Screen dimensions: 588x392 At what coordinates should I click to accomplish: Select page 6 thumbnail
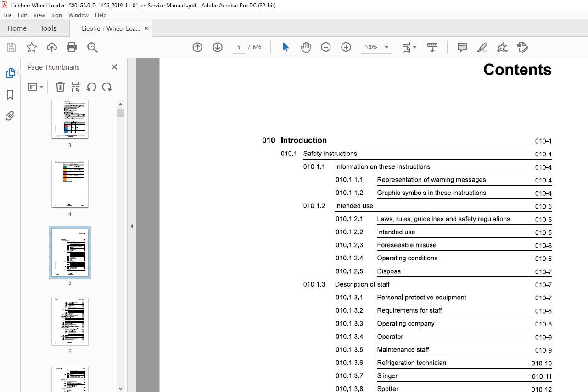[70, 321]
